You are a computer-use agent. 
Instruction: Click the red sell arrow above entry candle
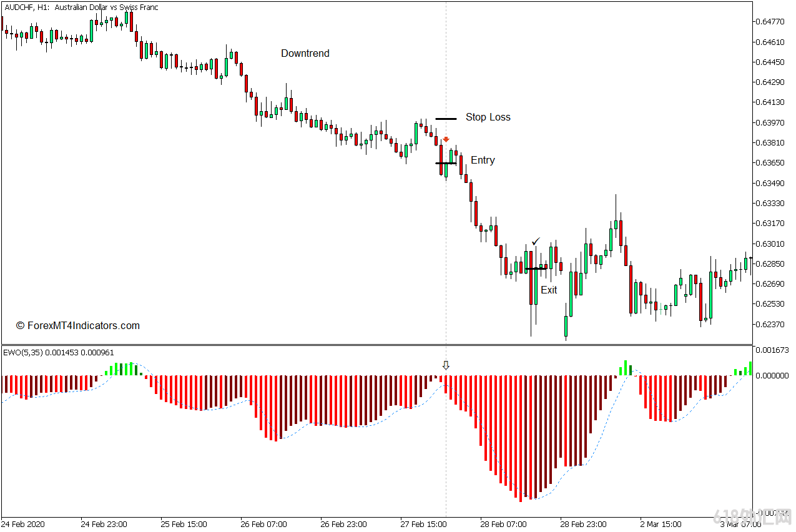(446, 139)
